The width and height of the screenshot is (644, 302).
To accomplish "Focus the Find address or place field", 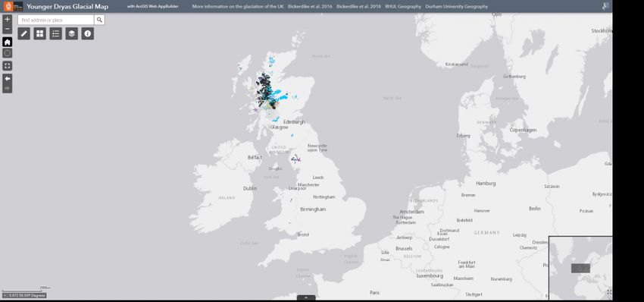I will (56, 20).
